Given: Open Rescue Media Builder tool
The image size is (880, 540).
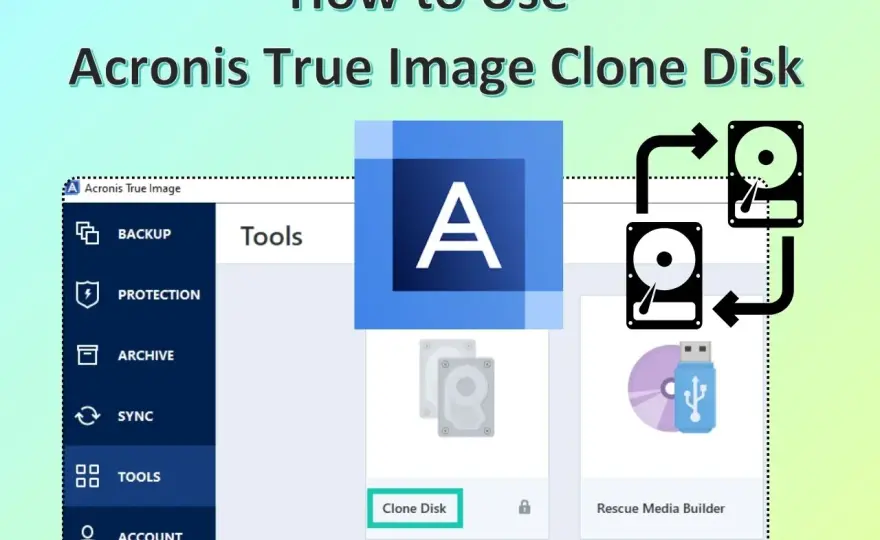Looking at the screenshot, I should [x=661, y=508].
